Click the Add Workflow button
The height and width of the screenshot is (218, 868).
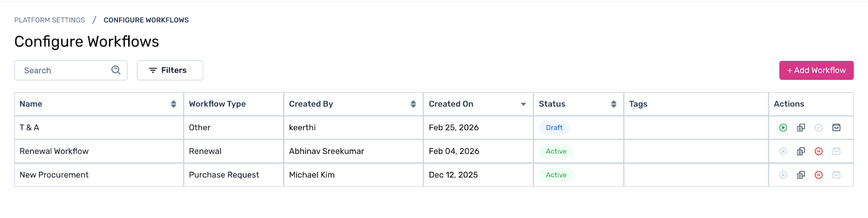pyautogui.click(x=816, y=70)
